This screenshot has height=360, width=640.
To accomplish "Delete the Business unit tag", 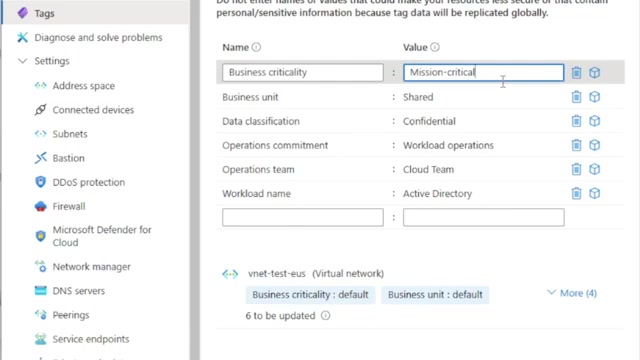I will tap(576, 97).
